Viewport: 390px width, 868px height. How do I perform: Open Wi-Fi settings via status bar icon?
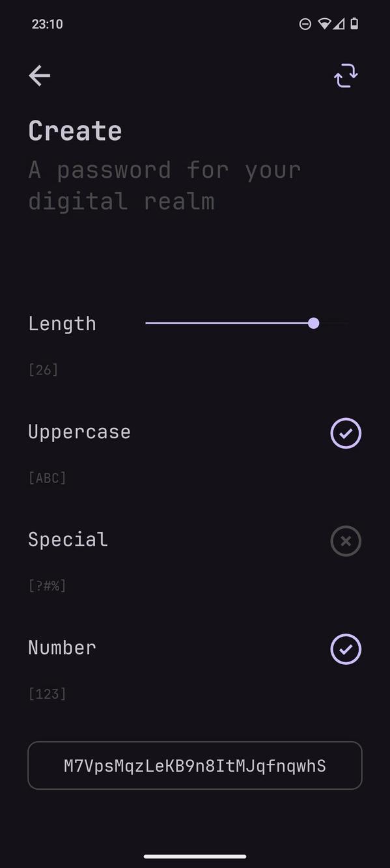[323, 24]
